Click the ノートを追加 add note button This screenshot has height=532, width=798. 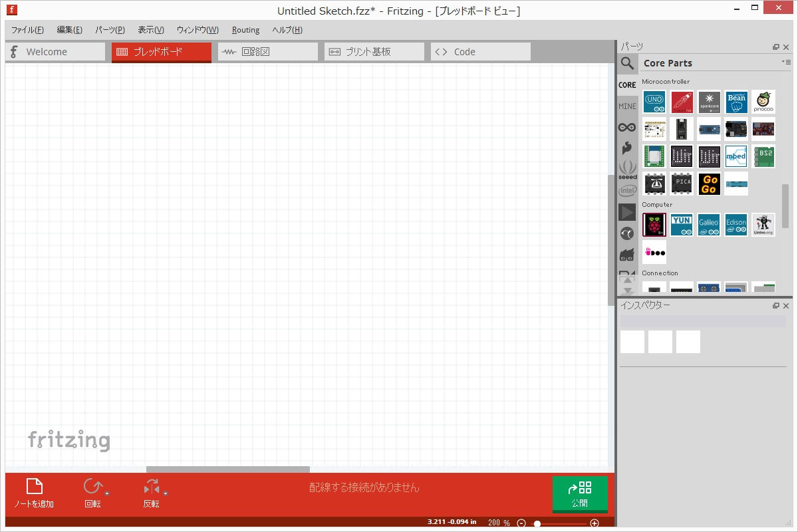pyautogui.click(x=34, y=493)
